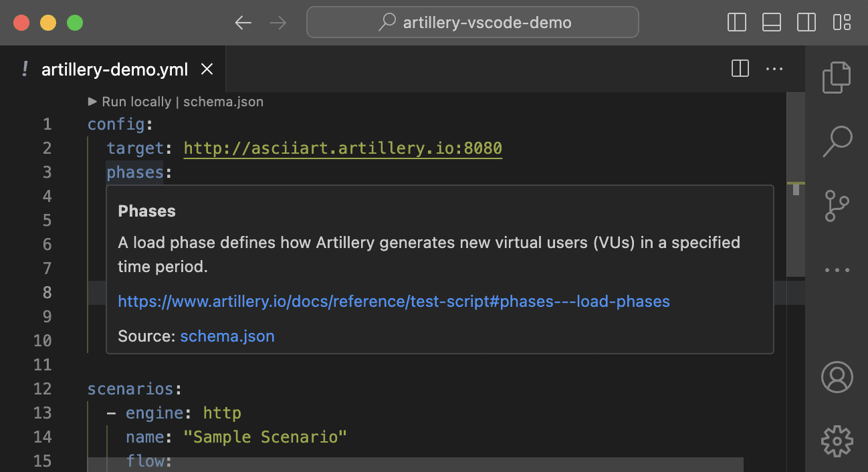Click the schema.json Source link in hover
The width and height of the screenshot is (868, 472).
tap(227, 336)
